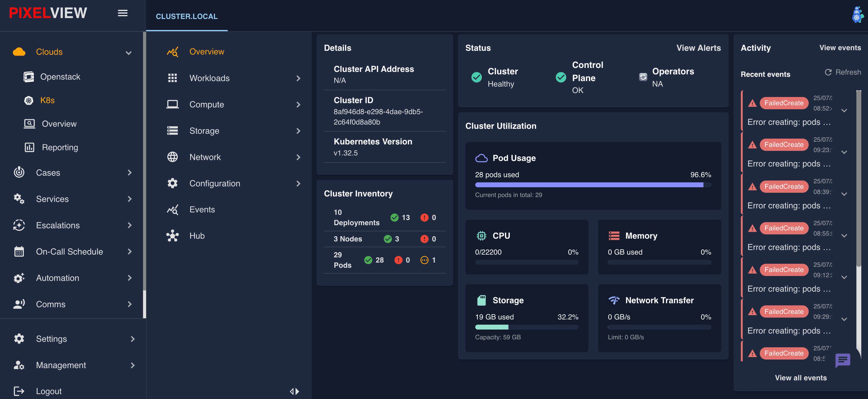Image resolution: width=868 pixels, height=399 pixels.
Task: Expand the Escalations submenu chevron
Action: [130, 225]
